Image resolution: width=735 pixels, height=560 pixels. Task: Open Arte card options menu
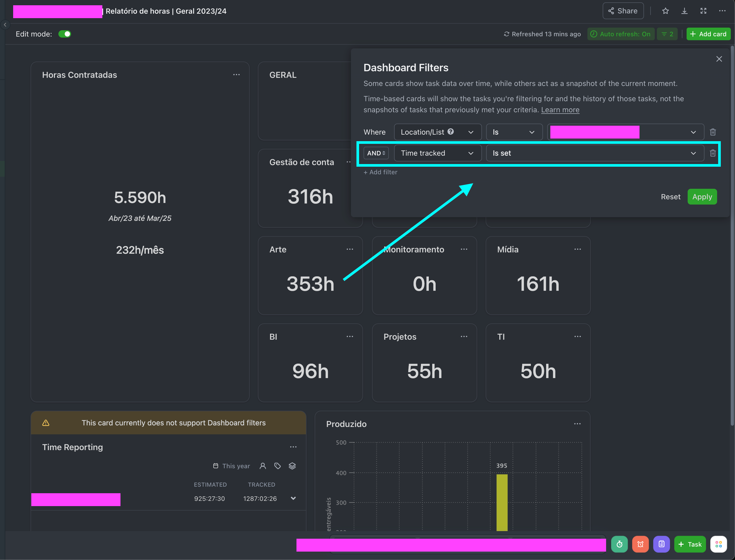350,249
